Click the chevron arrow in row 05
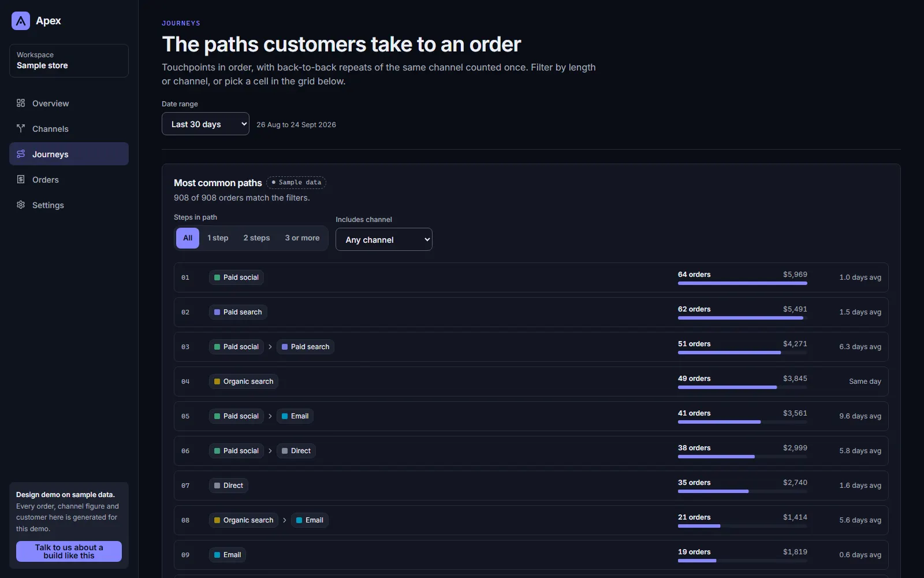 tap(270, 416)
